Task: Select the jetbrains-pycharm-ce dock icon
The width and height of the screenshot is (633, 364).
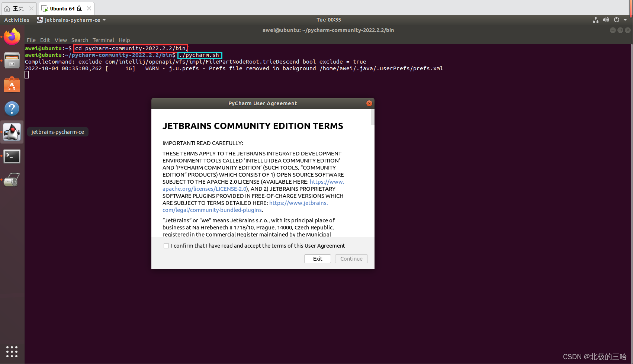Action: 12,132
